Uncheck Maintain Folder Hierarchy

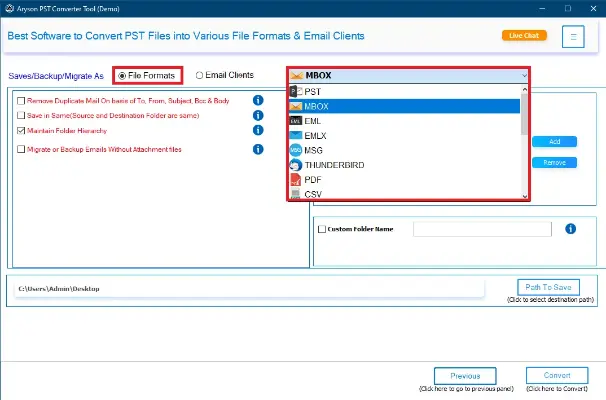[21, 131]
